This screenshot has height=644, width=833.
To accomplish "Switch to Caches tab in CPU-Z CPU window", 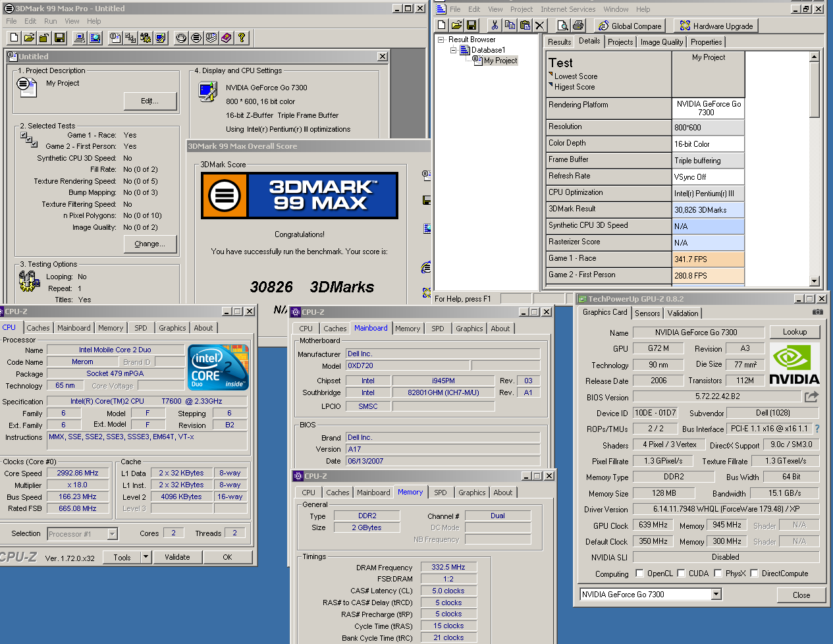I will [x=38, y=328].
